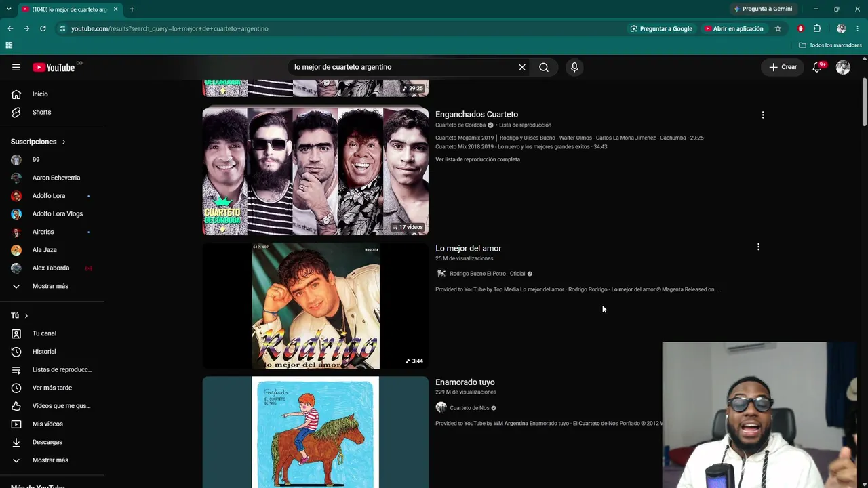
Task: Clear the search query with the X
Action: click(x=522, y=67)
